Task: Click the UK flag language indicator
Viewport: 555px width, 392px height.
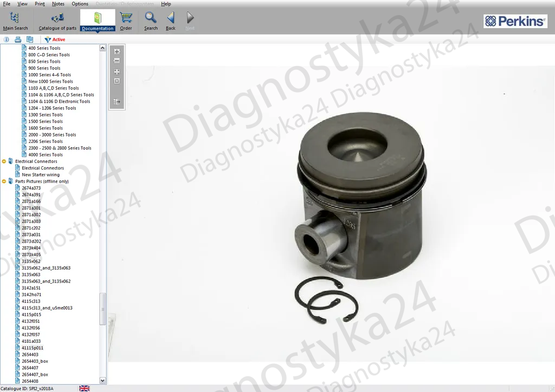Action: (84, 388)
